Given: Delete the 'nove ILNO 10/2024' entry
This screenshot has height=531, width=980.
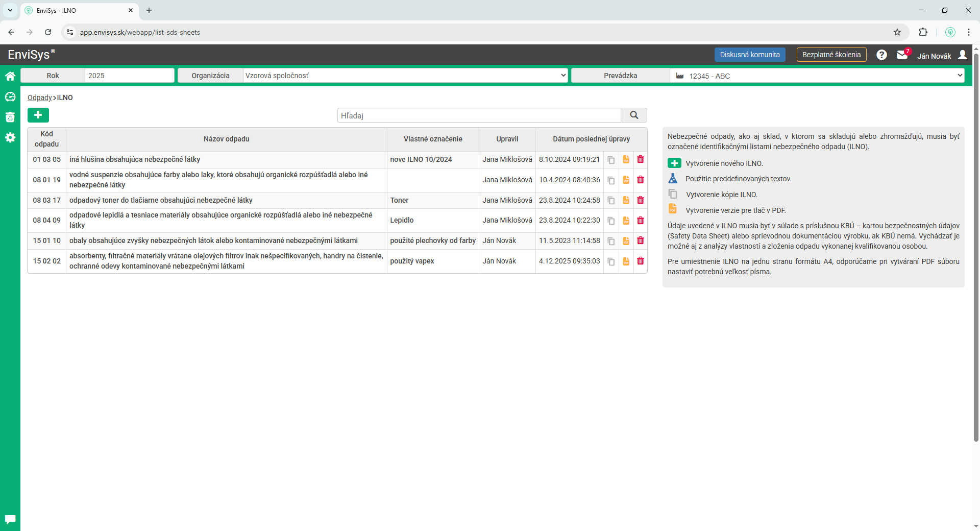Looking at the screenshot, I should pos(641,160).
